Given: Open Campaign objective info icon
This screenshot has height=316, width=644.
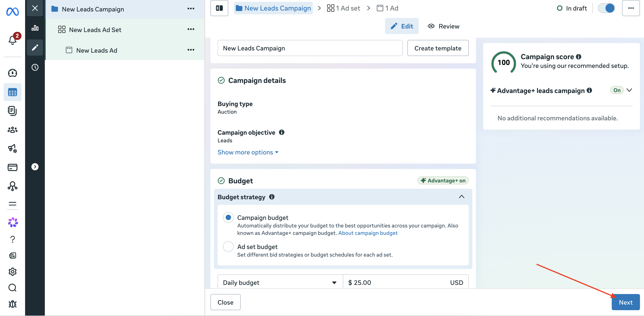Looking at the screenshot, I should click(x=281, y=132).
